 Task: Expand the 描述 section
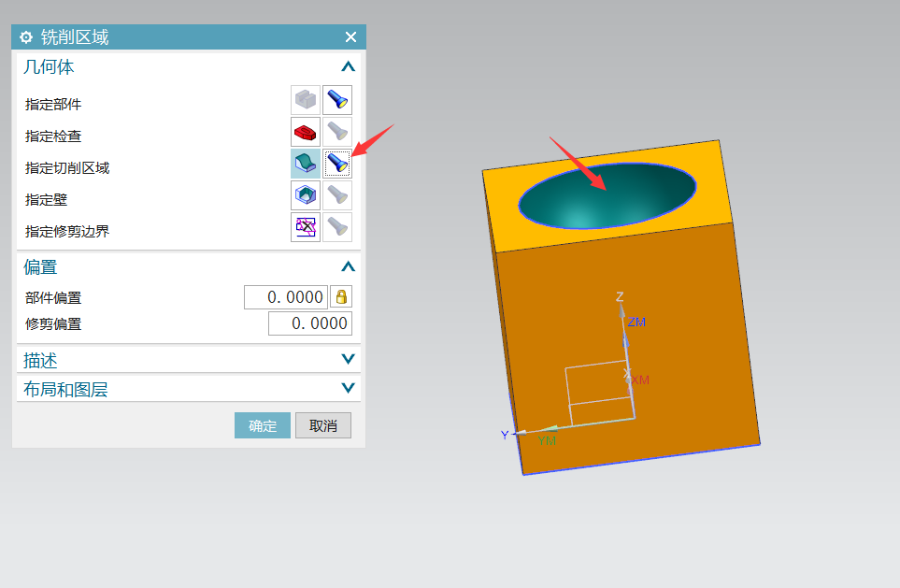pos(348,360)
